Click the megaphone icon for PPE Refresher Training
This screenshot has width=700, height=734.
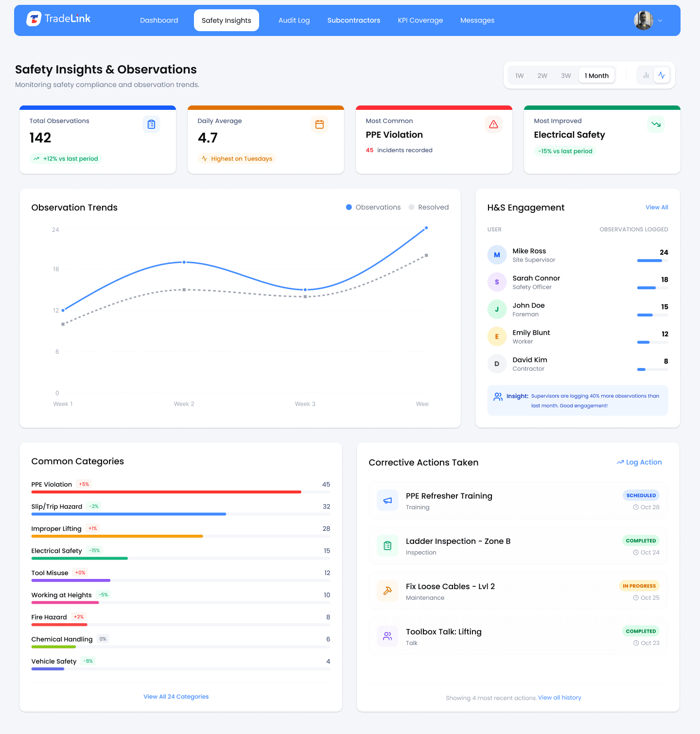(x=387, y=501)
